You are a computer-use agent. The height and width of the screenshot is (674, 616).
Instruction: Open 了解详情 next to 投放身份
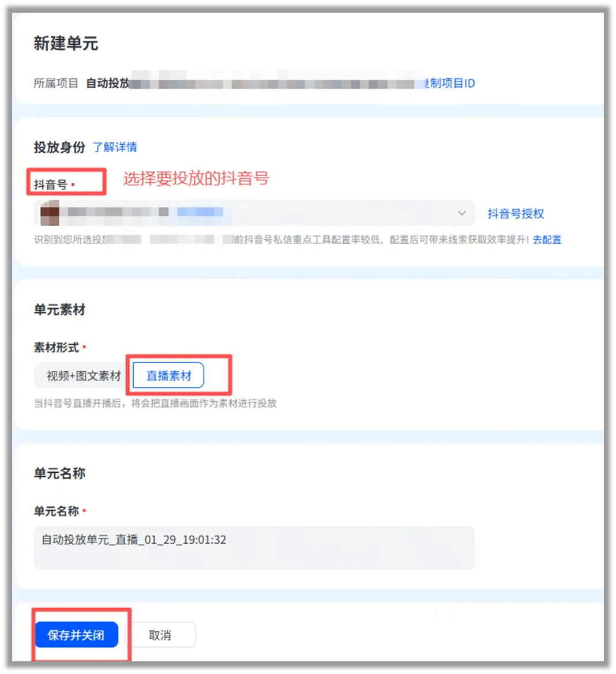[115, 148]
